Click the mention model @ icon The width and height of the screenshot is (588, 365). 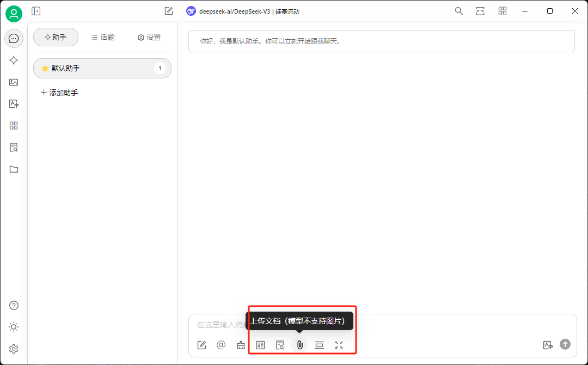pyautogui.click(x=221, y=345)
